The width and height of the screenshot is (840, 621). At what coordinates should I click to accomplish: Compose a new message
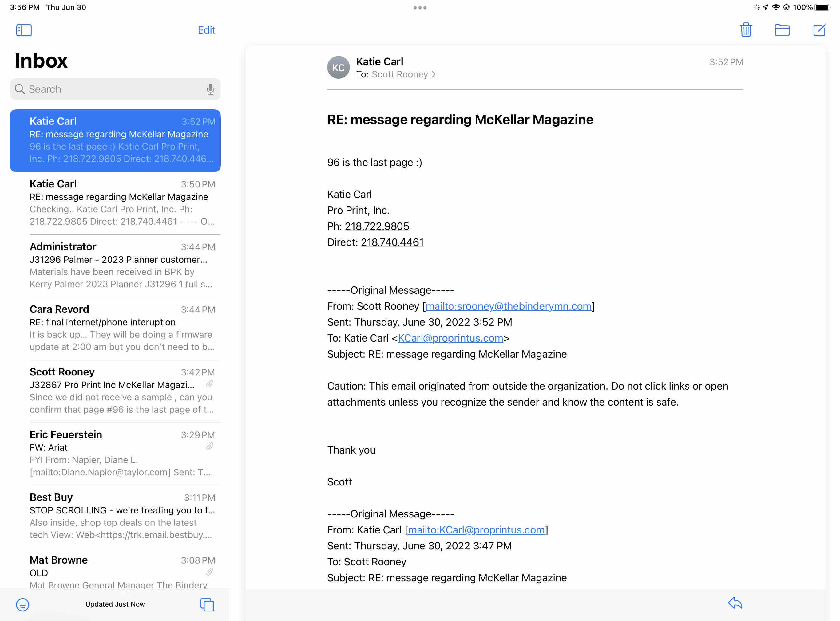[x=819, y=30]
